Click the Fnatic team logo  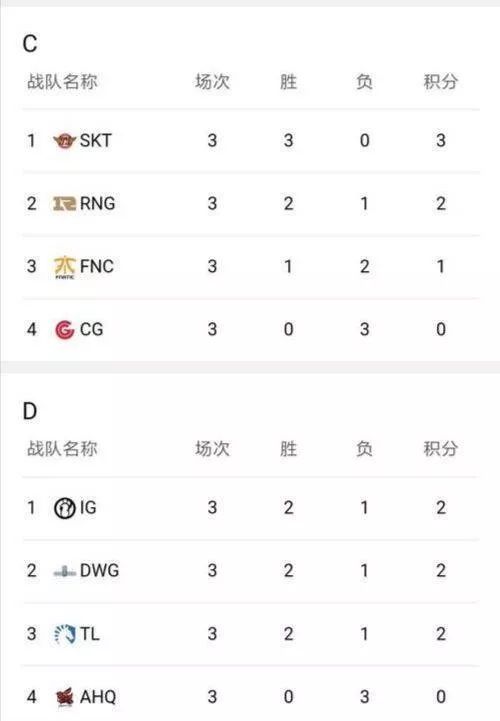click(x=64, y=267)
